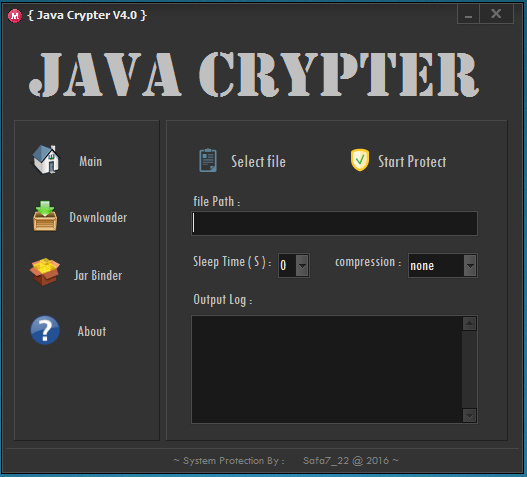Screen dimensions: 527x477
Task: Click the Start Protect text button
Action: coord(412,162)
